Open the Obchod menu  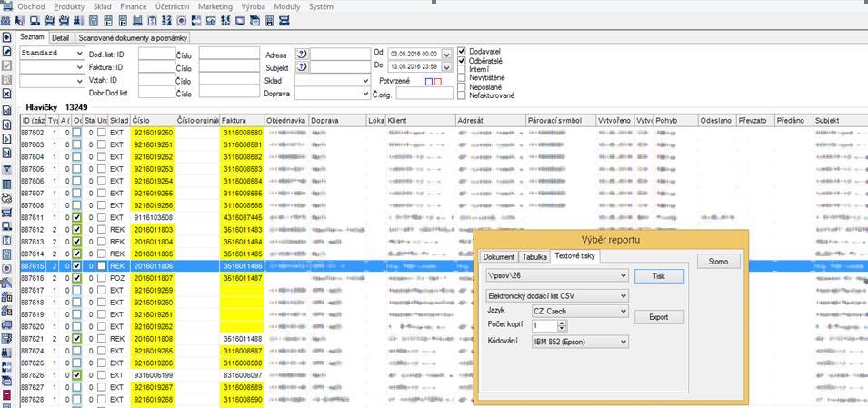[32, 6]
